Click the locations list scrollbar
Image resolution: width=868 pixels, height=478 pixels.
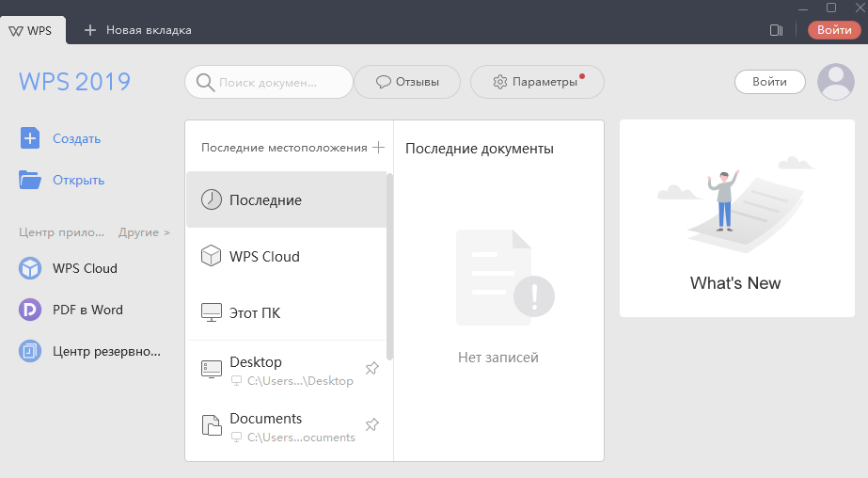pyautogui.click(x=389, y=263)
